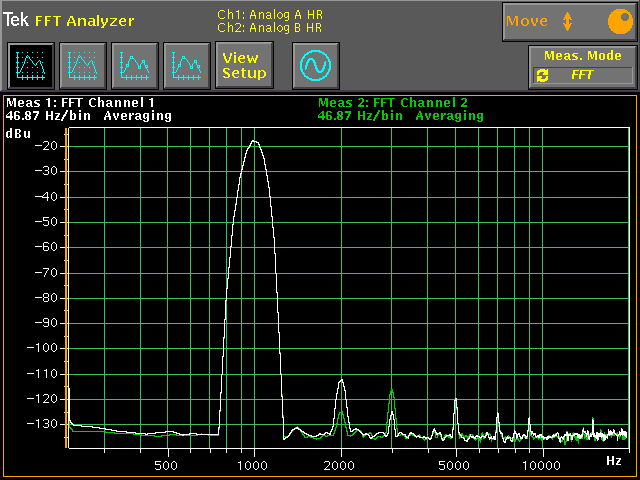
Task: Click the Tek logo
Action: (x=16, y=19)
